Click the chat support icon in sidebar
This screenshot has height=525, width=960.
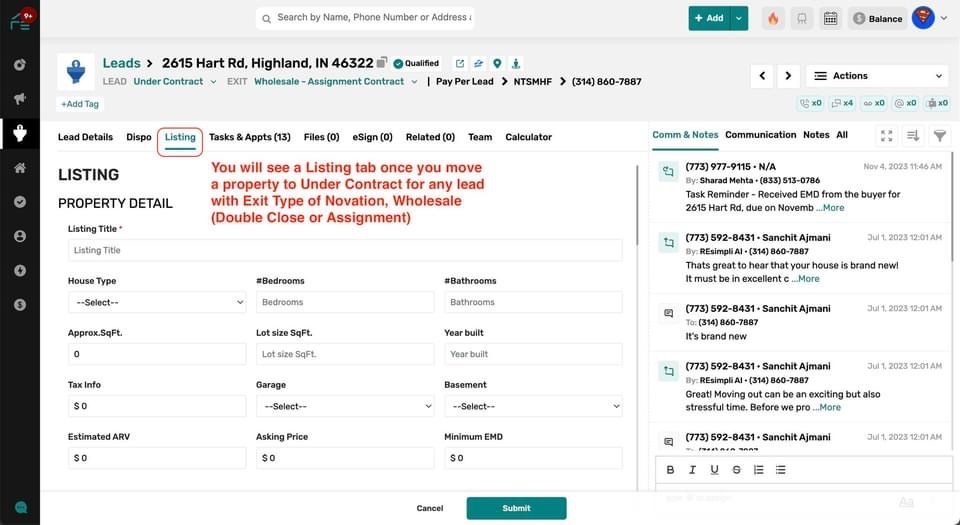tap(20, 507)
